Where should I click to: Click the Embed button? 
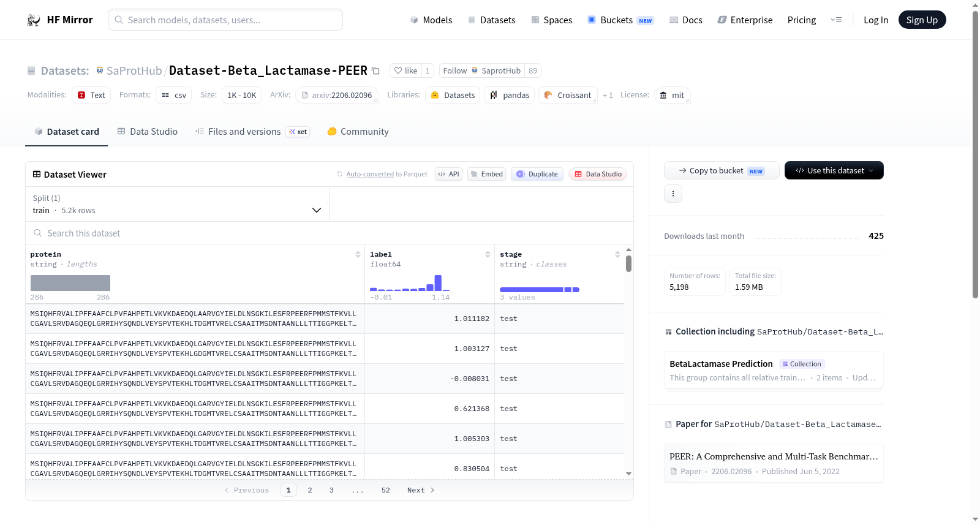click(487, 175)
